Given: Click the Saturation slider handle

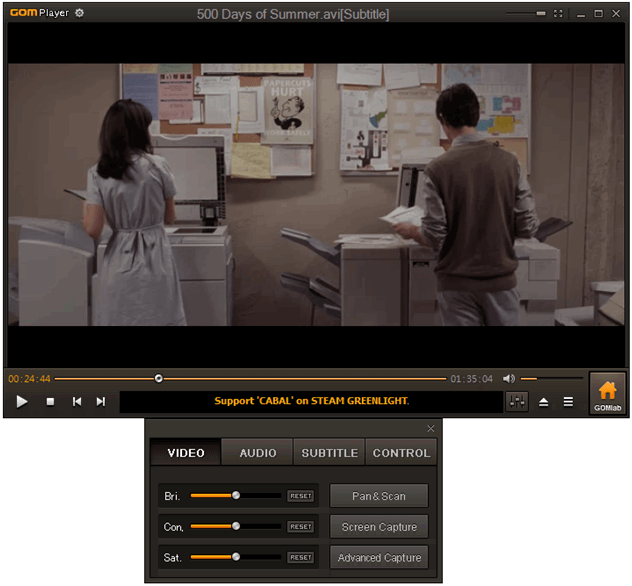Looking at the screenshot, I should pyautogui.click(x=236, y=557).
